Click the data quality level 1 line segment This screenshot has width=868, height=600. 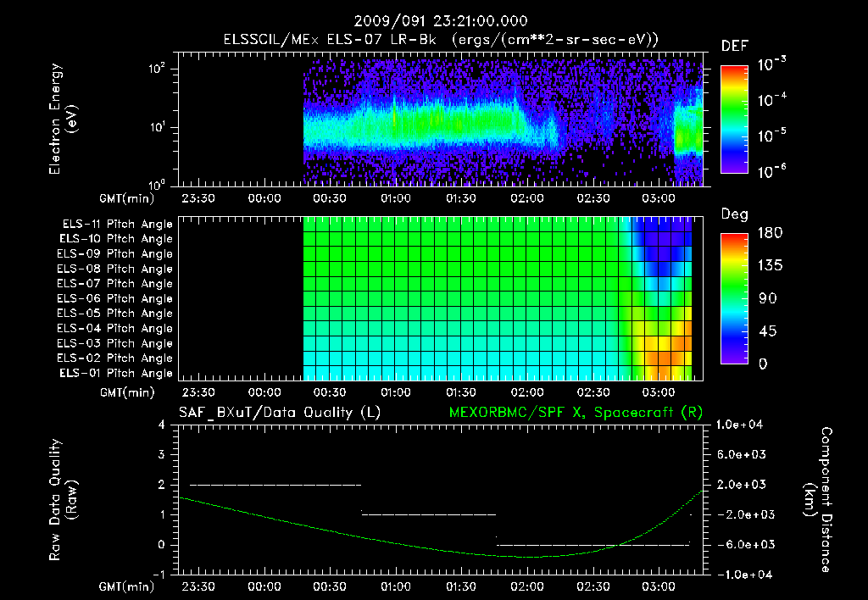pos(428,514)
